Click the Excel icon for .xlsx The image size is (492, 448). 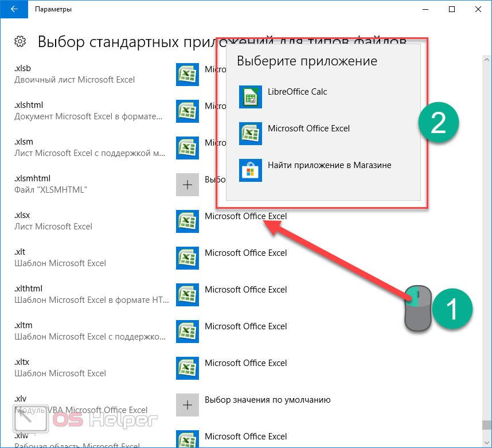tap(188, 221)
